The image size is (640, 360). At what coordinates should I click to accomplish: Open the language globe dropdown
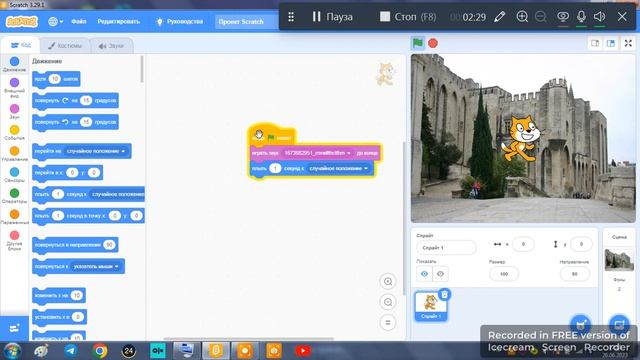55,22
